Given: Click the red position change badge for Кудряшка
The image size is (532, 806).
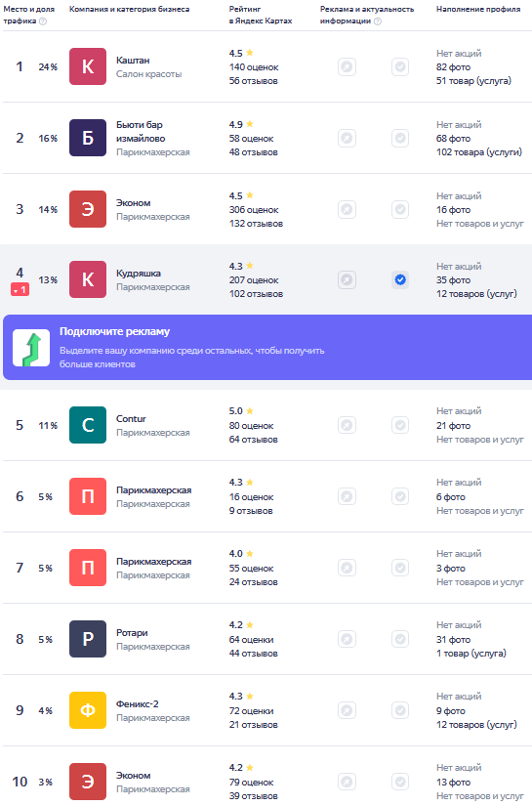Looking at the screenshot, I should click(20, 290).
